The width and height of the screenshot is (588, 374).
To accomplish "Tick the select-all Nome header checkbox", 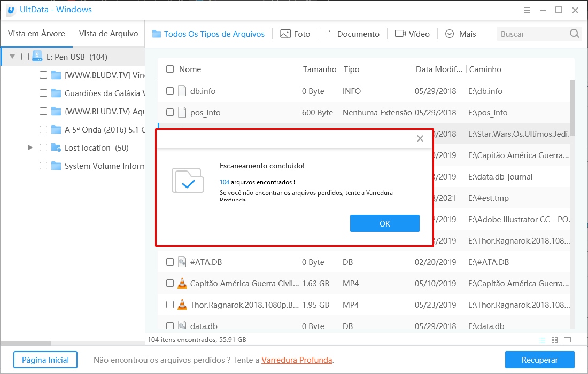I will tap(170, 69).
